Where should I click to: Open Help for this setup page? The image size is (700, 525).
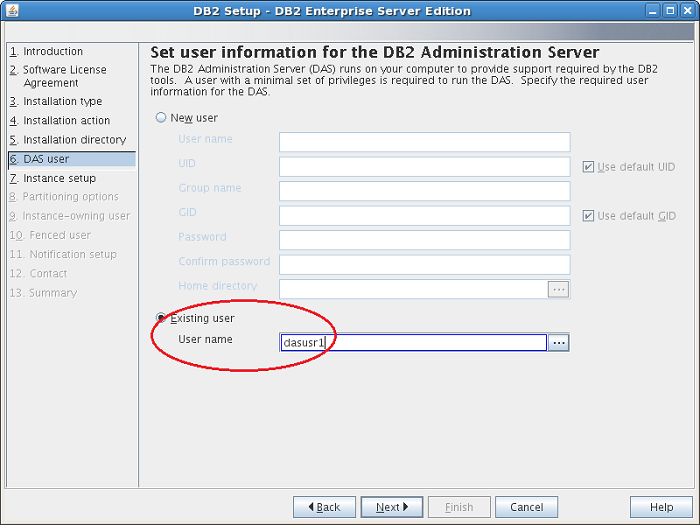[661, 507]
